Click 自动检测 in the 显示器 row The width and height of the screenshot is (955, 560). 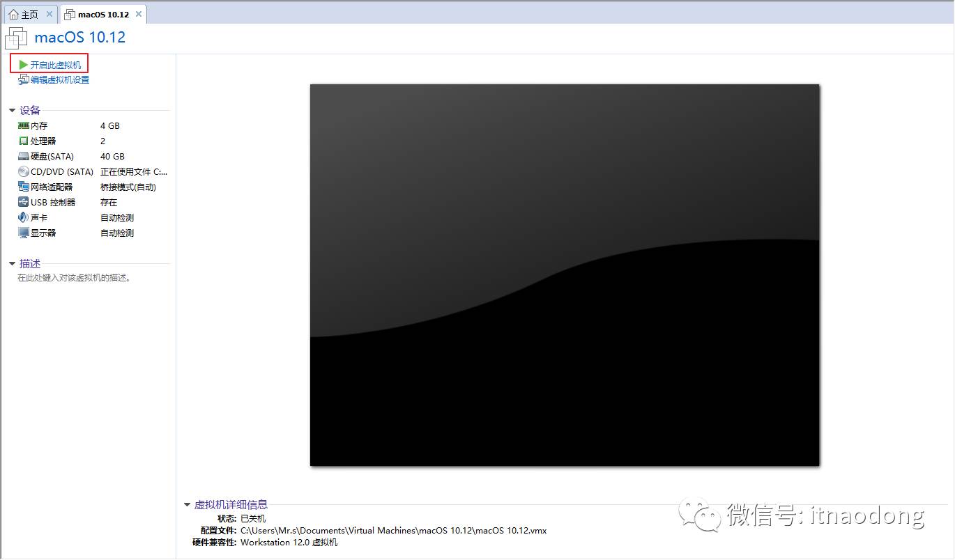coord(117,233)
